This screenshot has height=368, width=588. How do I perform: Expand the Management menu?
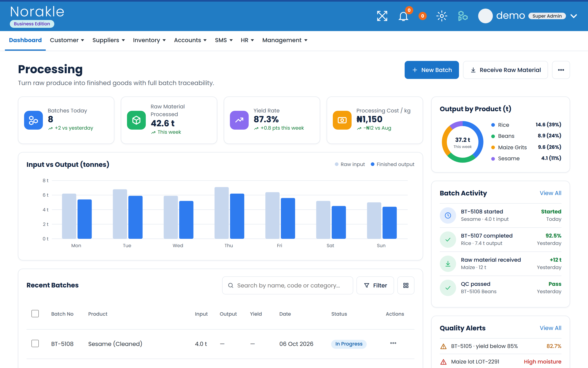tap(285, 40)
